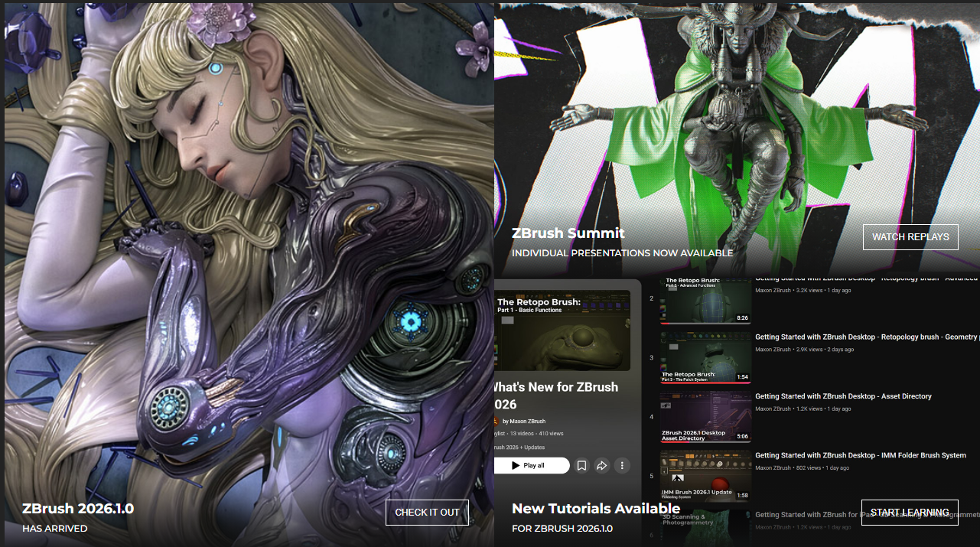Open the Retopology brush - Geometry video title

point(866,337)
